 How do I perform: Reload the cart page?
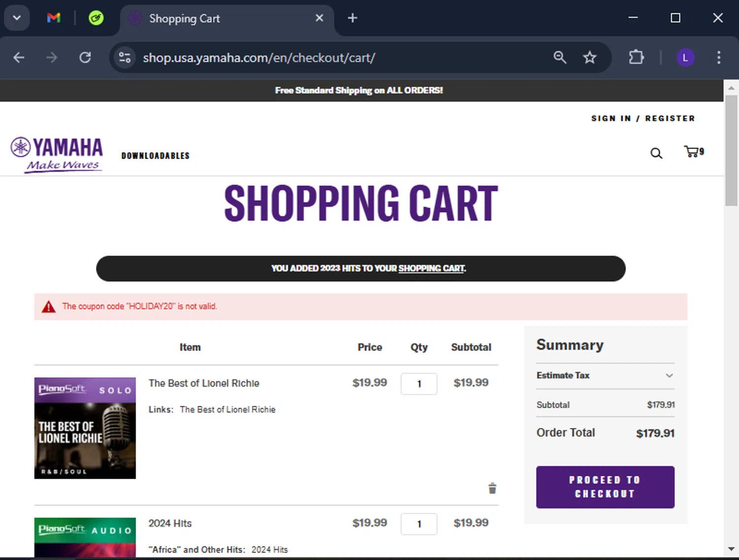(x=85, y=58)
